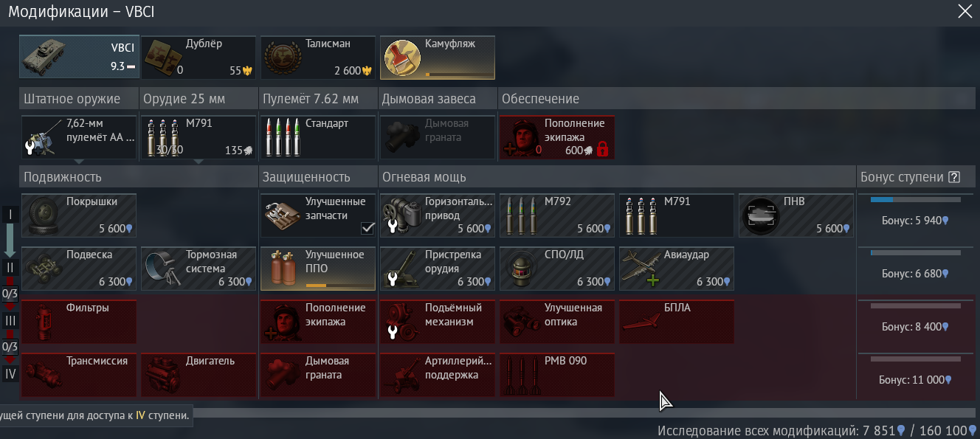Select the Покрышки tires modification
980x439 pixels.
point(79,215)
